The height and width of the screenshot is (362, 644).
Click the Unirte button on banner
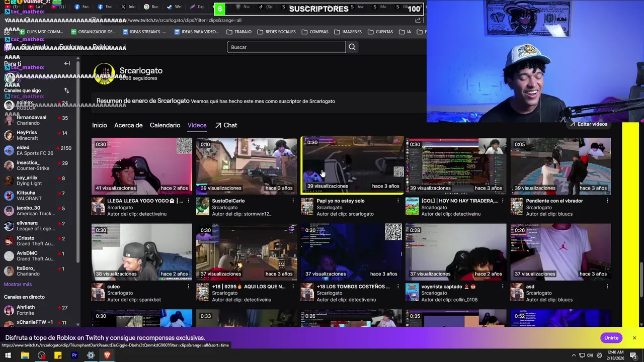(x=611, y=338)
